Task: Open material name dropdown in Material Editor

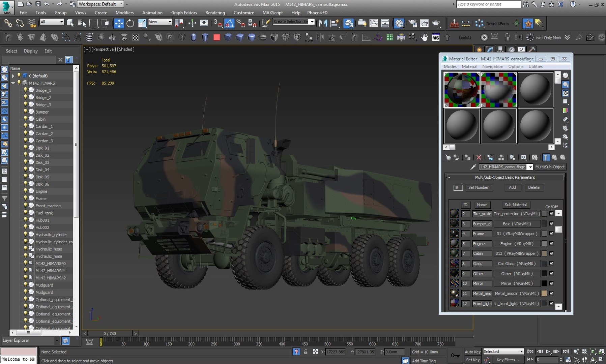Action: coord(530,167)
